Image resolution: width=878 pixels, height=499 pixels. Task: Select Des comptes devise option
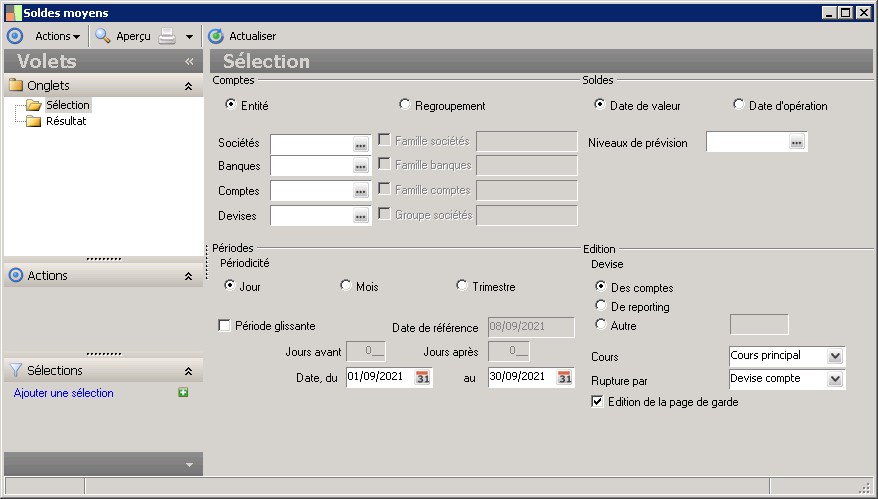(600, 286)
